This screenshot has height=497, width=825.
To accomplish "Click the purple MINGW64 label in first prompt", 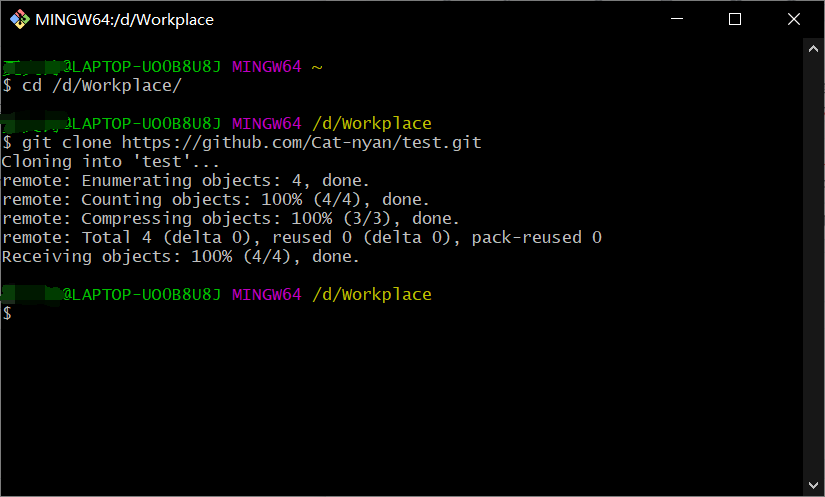I will click(266, 67).
